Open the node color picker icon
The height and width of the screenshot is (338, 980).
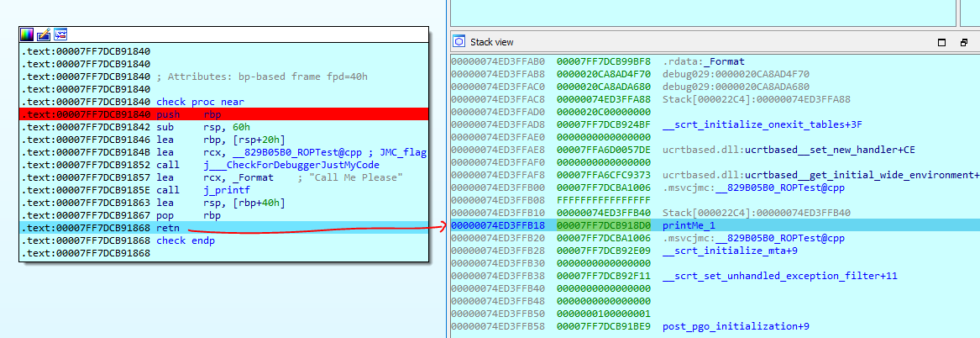point(27,34)
